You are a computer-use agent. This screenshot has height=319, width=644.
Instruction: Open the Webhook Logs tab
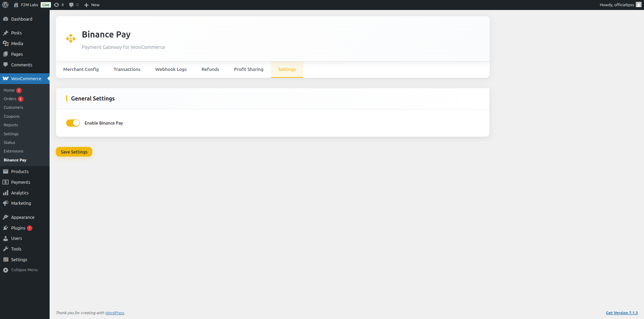coord(171,70)
